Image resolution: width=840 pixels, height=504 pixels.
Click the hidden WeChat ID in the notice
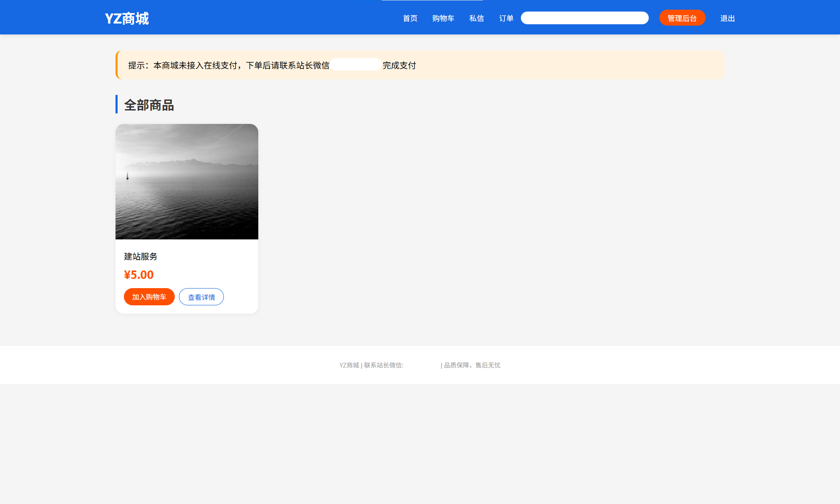[x=356, y=65]
